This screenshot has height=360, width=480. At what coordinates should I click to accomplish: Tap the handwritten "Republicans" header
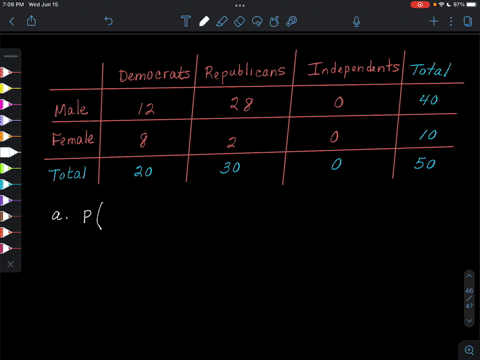tap(245, 73)
